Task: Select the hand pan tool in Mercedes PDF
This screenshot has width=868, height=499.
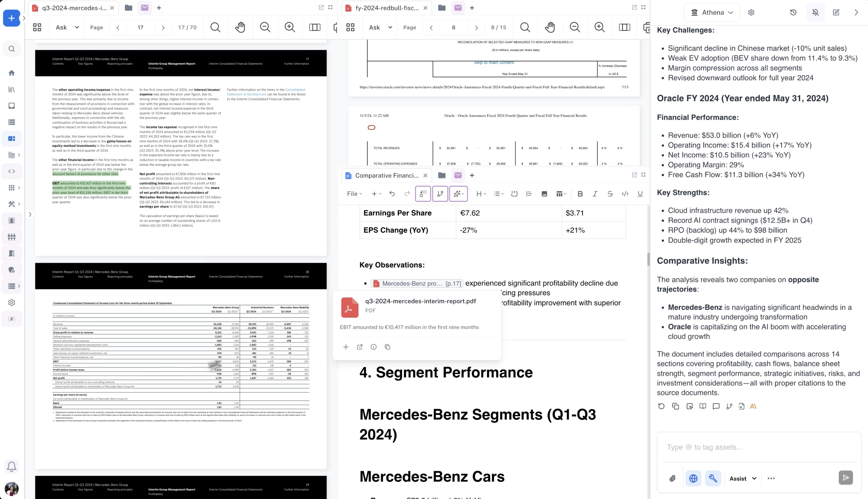Action: coord(240,27)
